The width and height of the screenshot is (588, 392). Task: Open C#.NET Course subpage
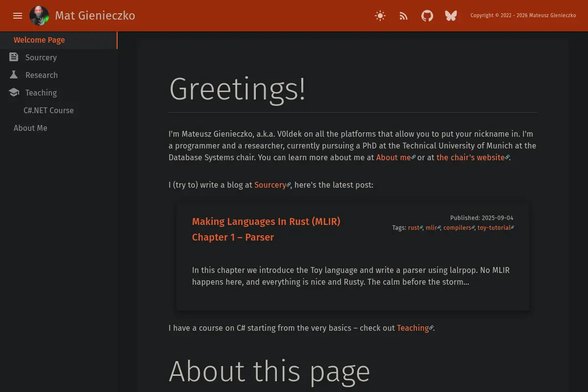(x=49, y=110)
